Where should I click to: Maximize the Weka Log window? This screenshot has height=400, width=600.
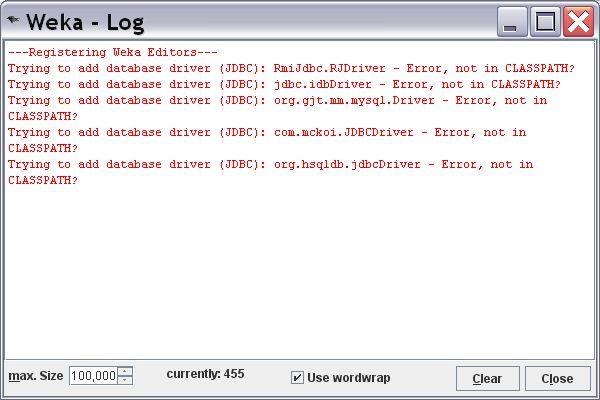tap(545, 21)
